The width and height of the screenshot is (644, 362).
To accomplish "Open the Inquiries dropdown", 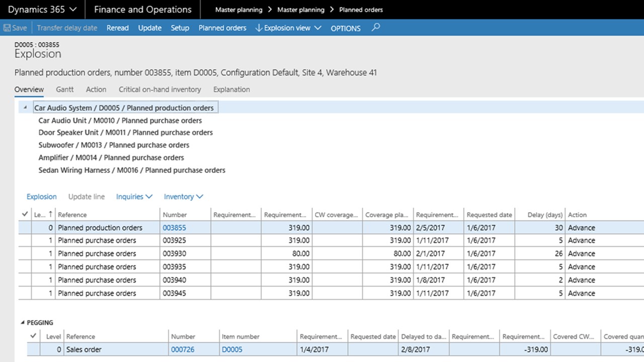I will [x=134, y=197].
